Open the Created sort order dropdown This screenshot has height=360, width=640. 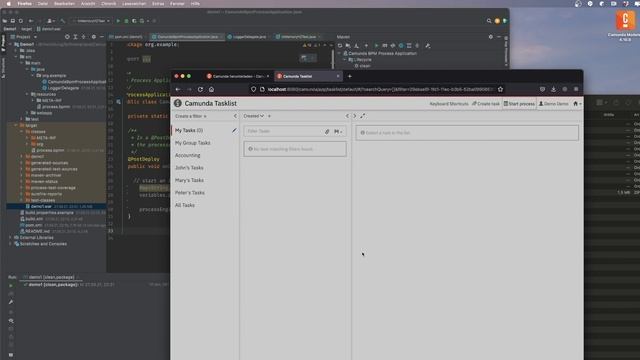pos(253,116)
